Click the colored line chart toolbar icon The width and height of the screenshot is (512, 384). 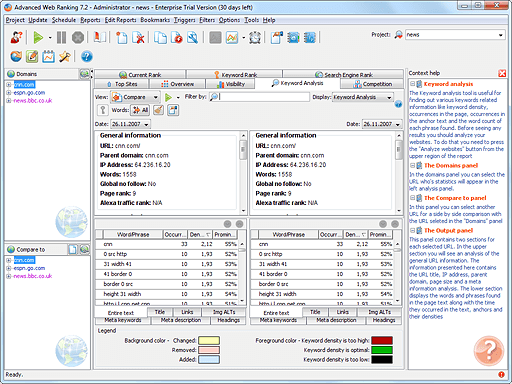coord(232,37)
